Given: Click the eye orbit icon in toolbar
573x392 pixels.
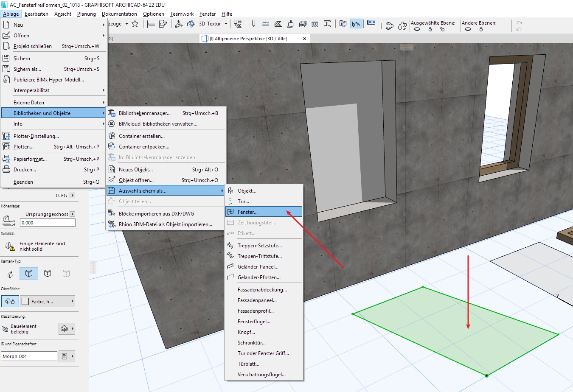Looking at the screenshot, I should (389, 26).
